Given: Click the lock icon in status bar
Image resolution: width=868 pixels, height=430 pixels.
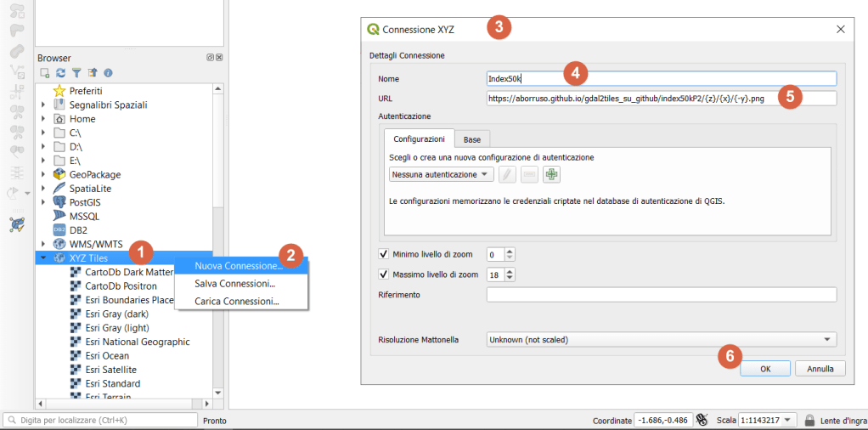Looking at the screenshot, I should [809, 420].
